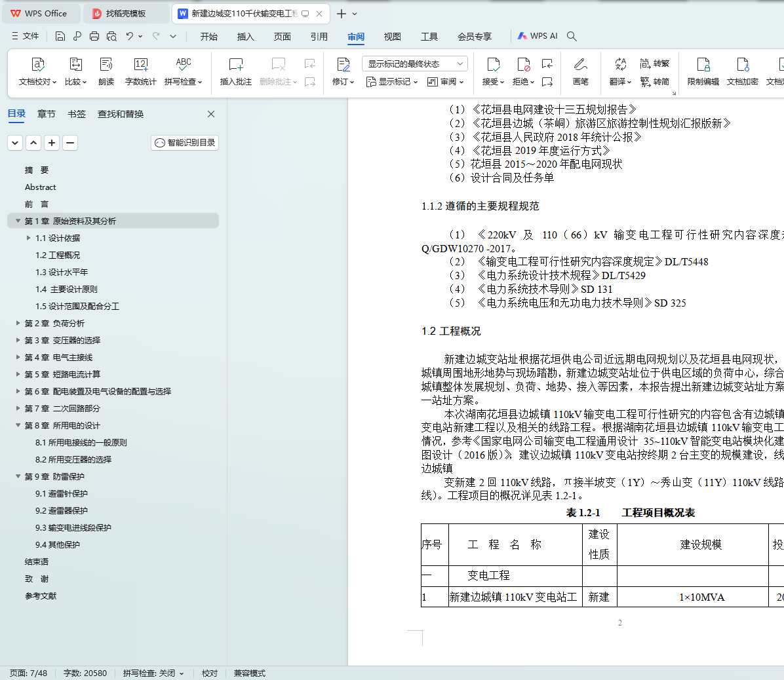Viewport: 784px width, 680px height.
Task: Click 插入批注 insert comment
Action: [x=235, y=72]
